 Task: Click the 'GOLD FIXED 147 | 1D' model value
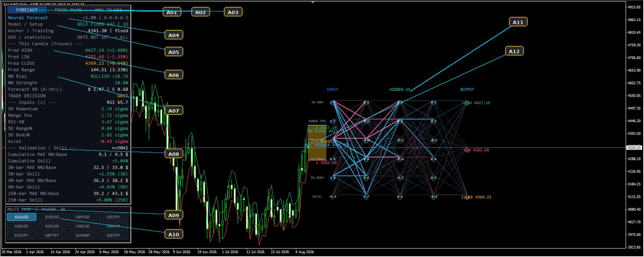click(103, 24)
